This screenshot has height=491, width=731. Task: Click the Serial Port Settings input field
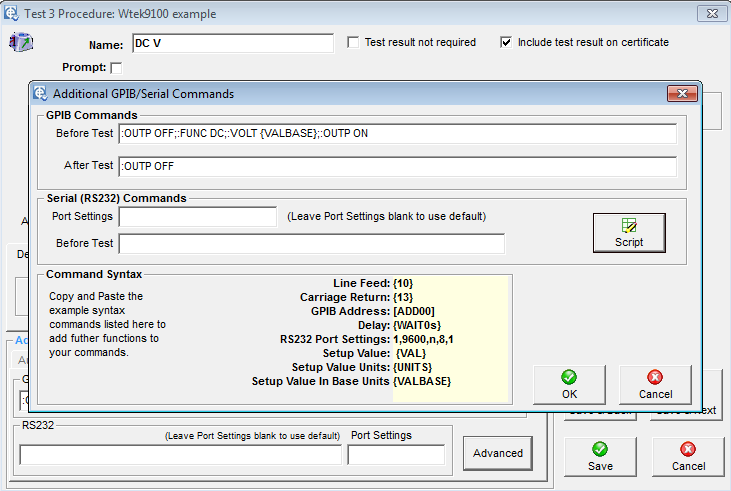[x=197, y=217]
